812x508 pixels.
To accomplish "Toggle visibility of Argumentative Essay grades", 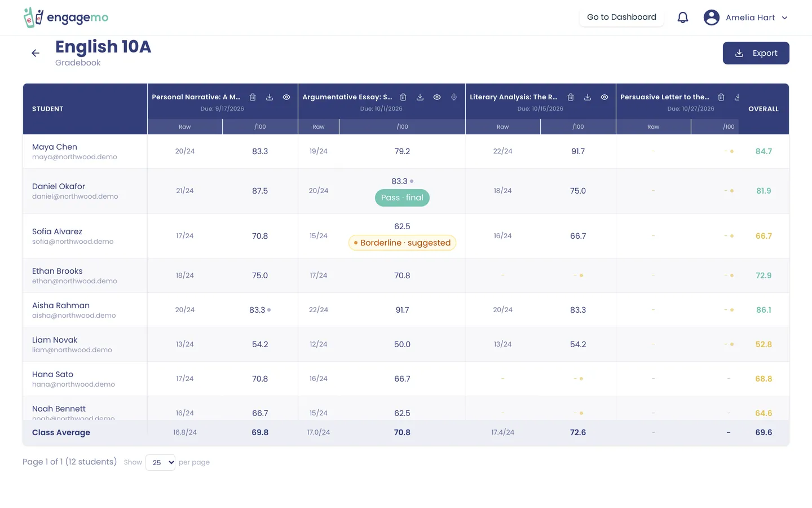I will pos(437,97).
